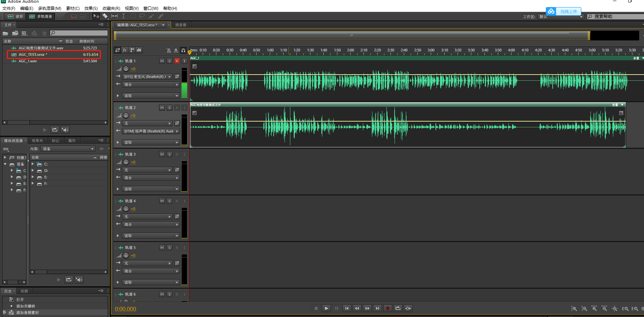Click the cloud upload icon at top
Viewport: 644px width, 317px height.
[551, 11]
